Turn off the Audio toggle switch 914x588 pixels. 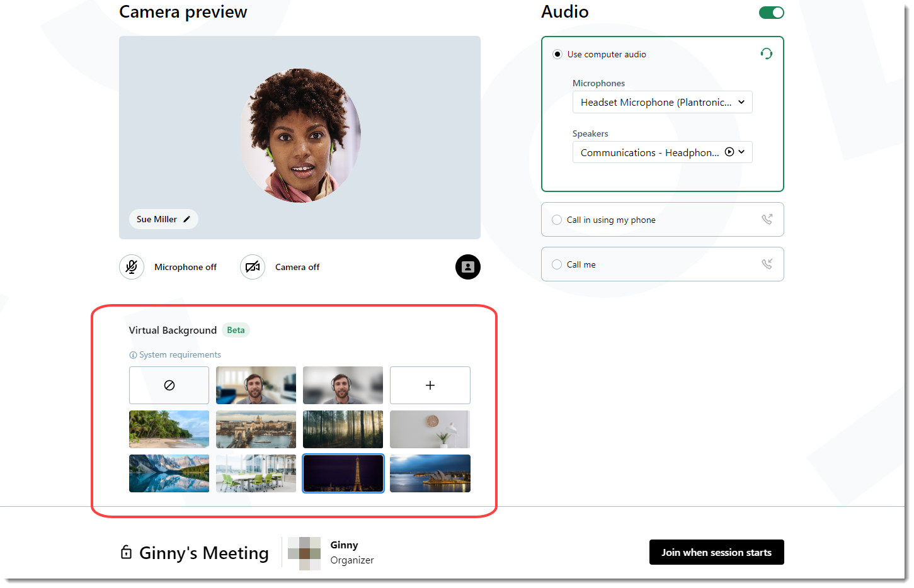click(772, 13)
